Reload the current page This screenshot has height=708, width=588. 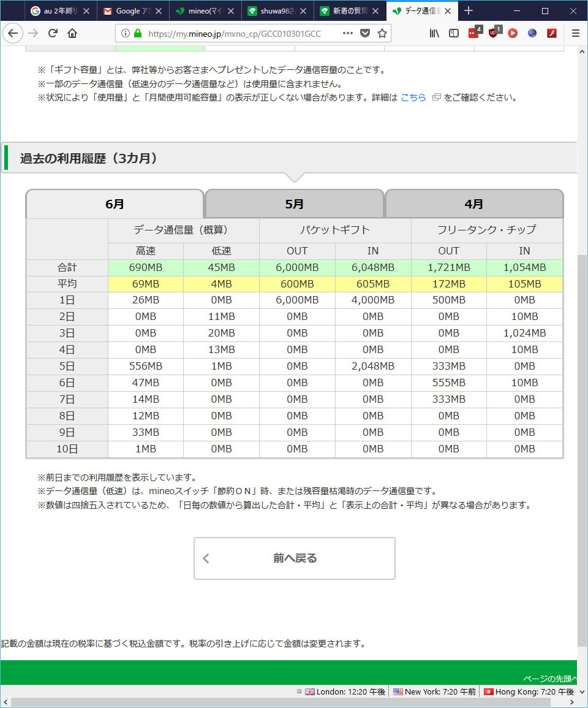coord(53,33)
